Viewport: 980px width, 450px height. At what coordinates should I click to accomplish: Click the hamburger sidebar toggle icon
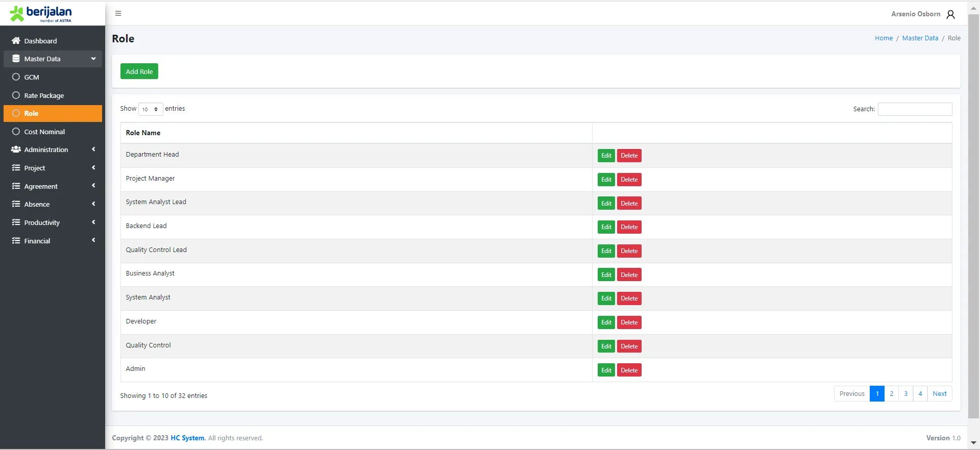coord(118,13)
